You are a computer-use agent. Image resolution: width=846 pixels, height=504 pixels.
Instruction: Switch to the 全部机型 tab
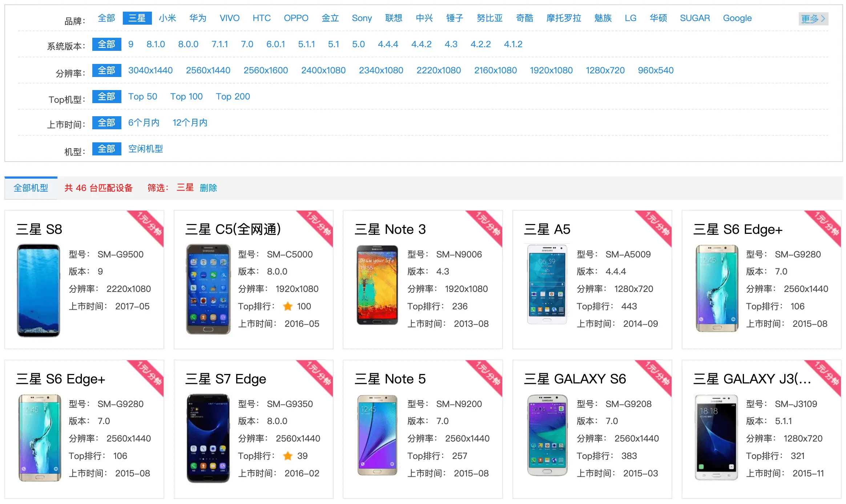[31, 188]
